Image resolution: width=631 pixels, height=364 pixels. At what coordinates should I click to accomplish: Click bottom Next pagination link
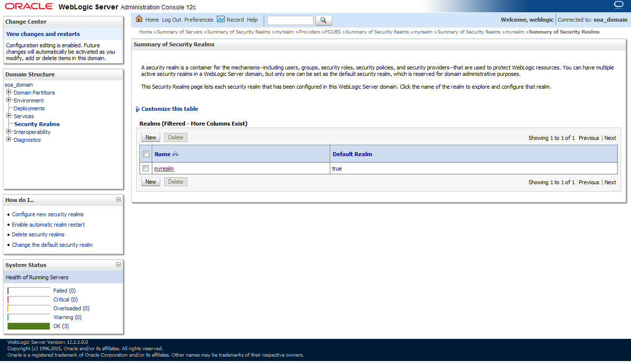pos(610,182)
